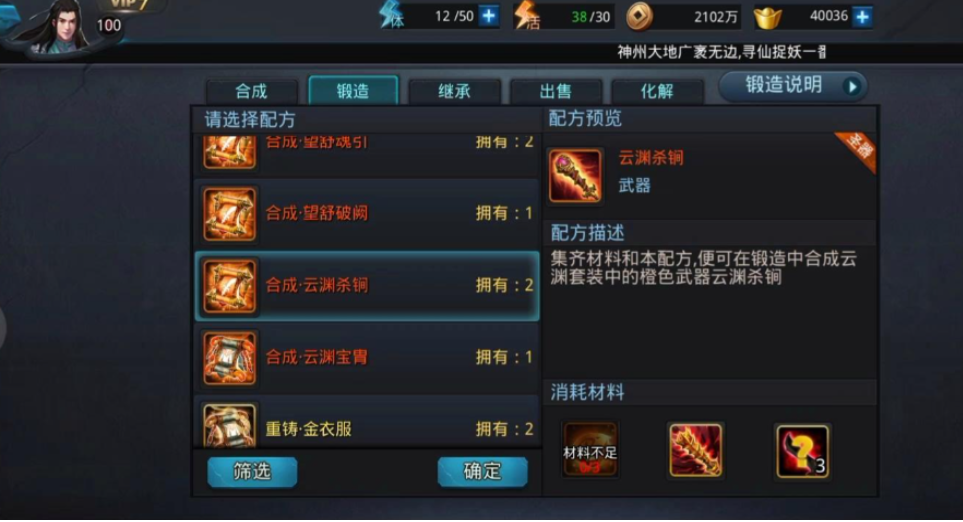The height and width of the screenshot is (522, 963).
Task: Select the 合成·云渊杀铜 scroll icon
Action: (x=229, y=286)
